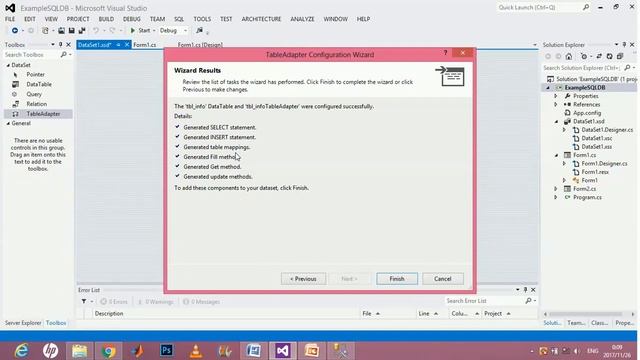Click the Previous button in the wizard
The image size is (640, 360).
303,279
